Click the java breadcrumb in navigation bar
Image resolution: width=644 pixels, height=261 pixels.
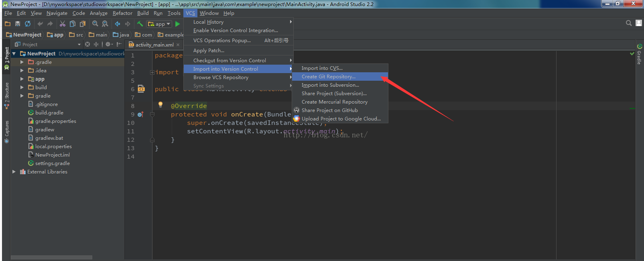[x=121, y=35]
